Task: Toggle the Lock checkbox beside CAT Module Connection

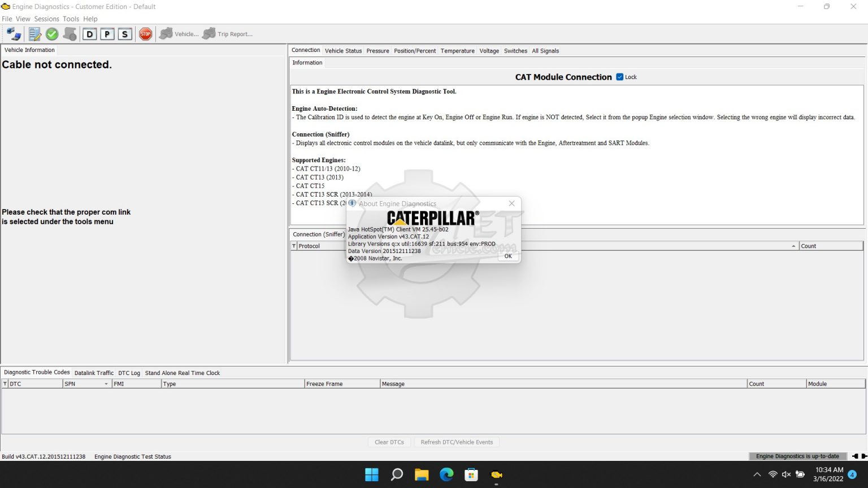Action: tap(619, 77)
